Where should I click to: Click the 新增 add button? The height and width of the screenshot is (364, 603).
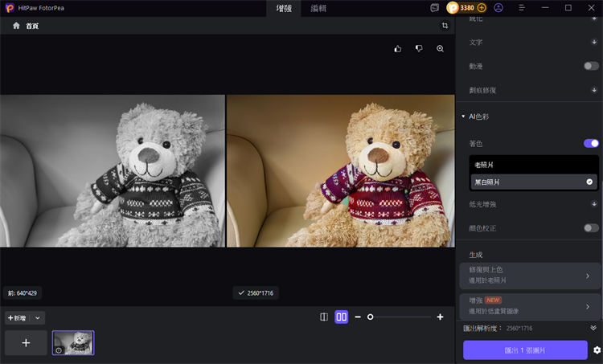pos(17,318)
